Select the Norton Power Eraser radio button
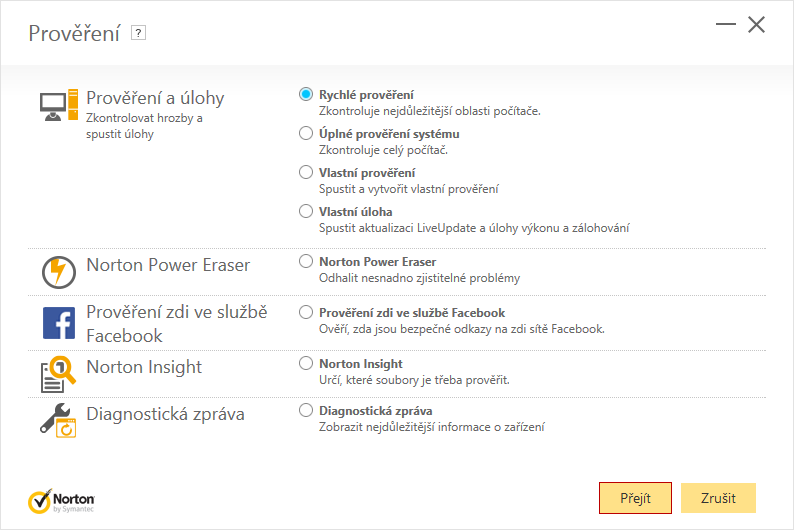This screenshot has height=530, width=794. tap(306, 261)
